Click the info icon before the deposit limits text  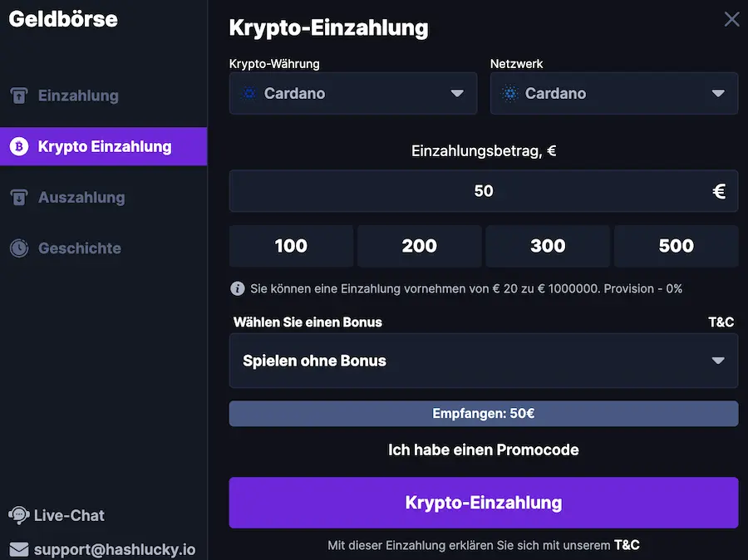click(x=238, y=288)
